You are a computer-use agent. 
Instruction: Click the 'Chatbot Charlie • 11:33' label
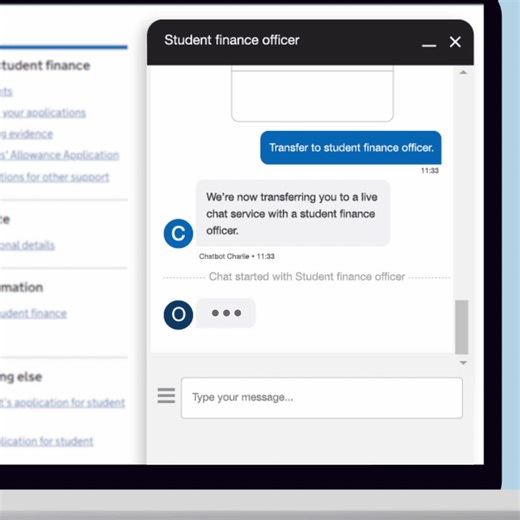click(x=237, y=256)
